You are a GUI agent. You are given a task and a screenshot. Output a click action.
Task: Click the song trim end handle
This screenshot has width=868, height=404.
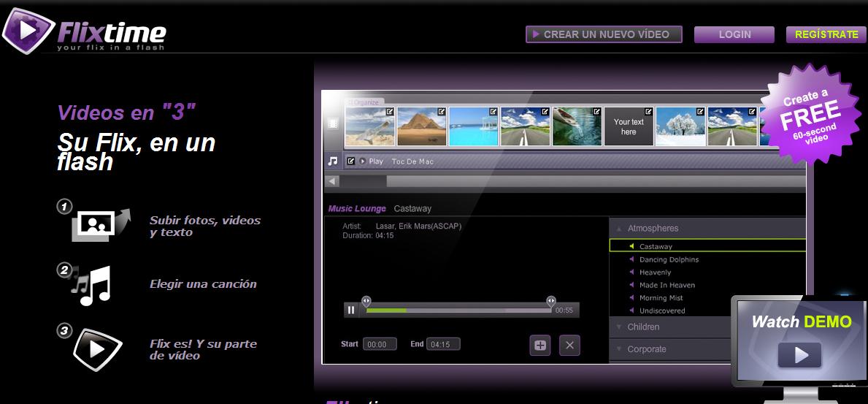pos(550,301)
